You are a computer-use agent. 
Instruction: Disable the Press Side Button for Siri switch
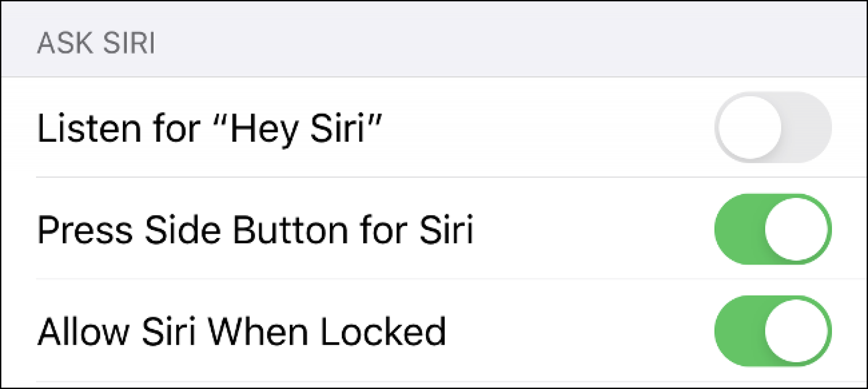(x=773, y=229)
